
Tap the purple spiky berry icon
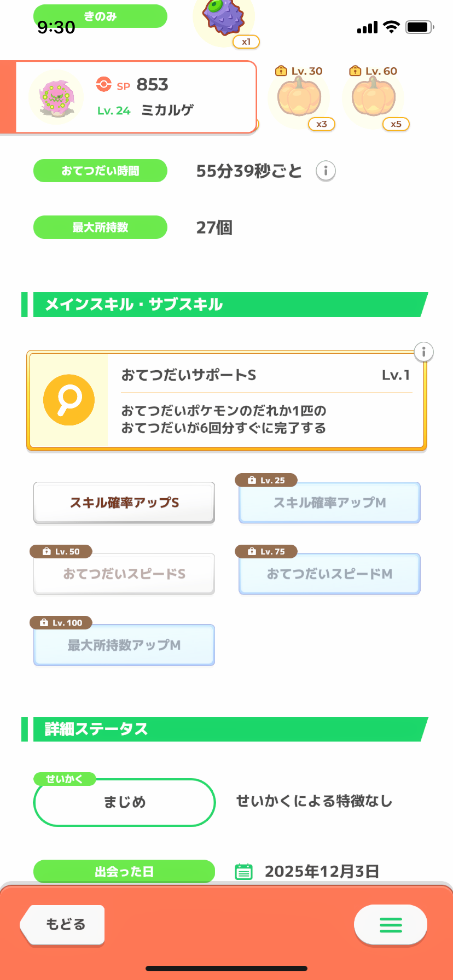[223, 16]
